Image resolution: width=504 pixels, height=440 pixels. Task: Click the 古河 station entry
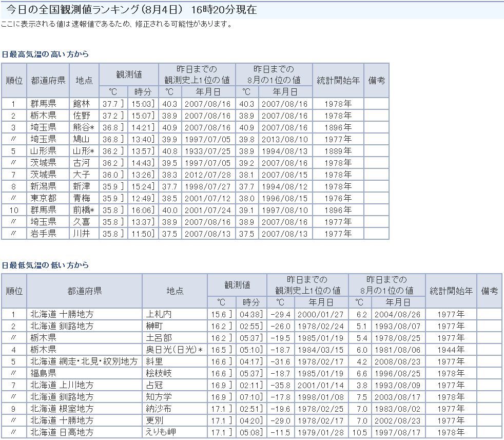click(81, 163)
